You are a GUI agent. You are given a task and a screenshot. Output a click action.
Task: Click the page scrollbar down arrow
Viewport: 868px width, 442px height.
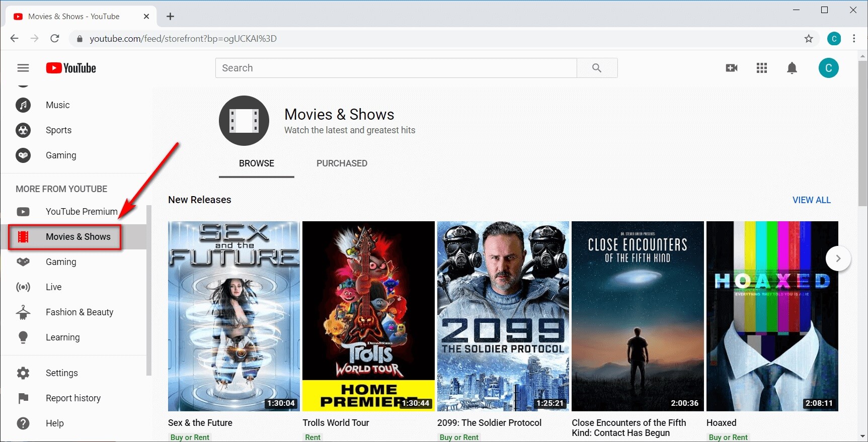[x=863, y=436]
